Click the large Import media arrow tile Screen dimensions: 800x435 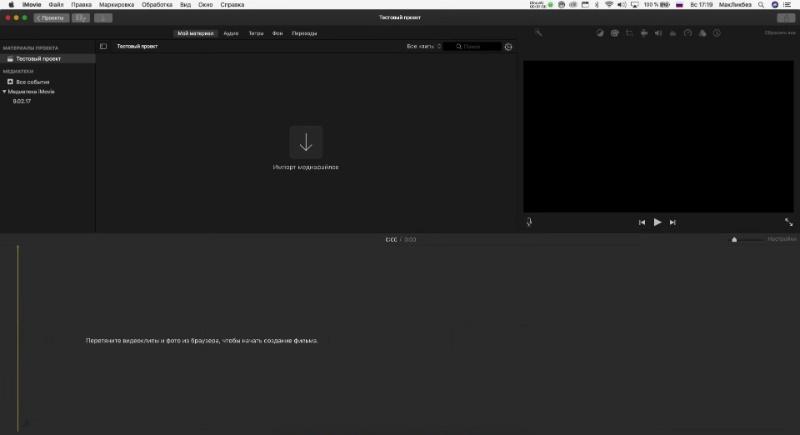[306, 142]
